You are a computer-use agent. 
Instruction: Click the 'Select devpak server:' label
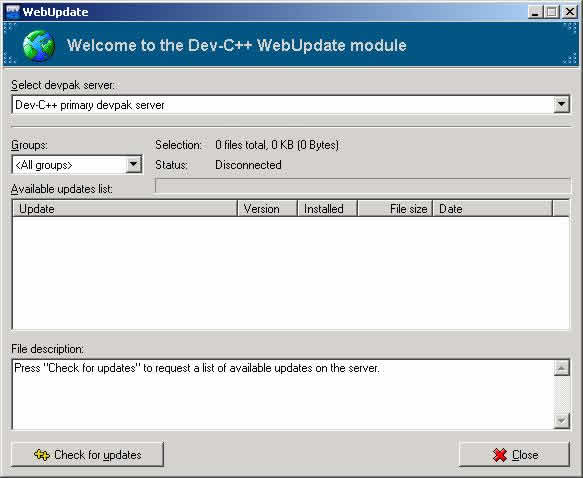click(x=63, y=85)
